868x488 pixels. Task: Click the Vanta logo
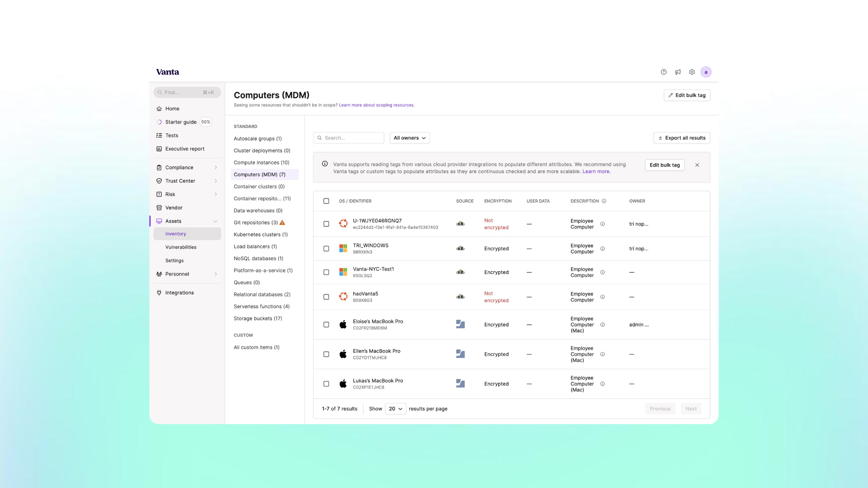tap(167, 72)
